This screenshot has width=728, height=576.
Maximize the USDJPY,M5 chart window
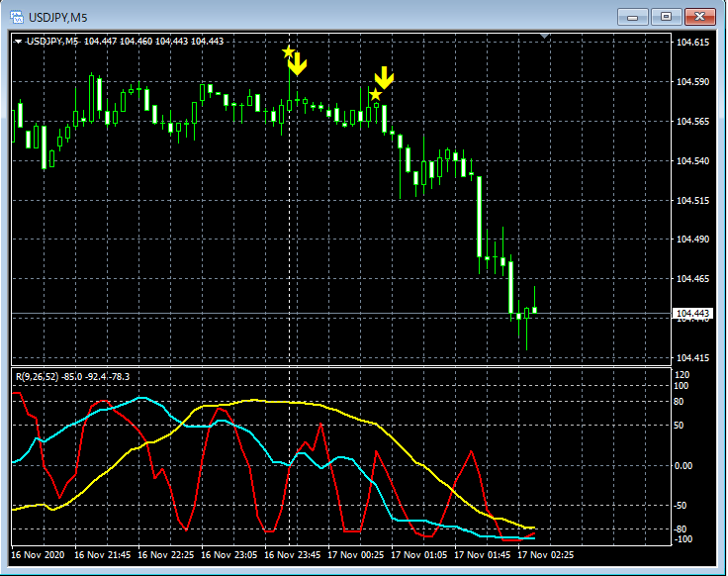coord(666,17)
